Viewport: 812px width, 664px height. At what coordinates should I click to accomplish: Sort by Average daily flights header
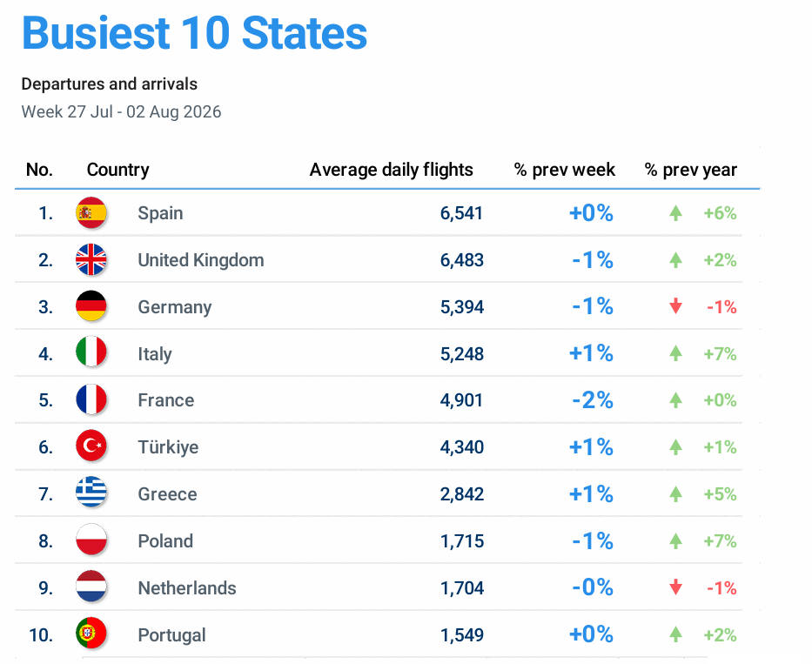point(391,170)
